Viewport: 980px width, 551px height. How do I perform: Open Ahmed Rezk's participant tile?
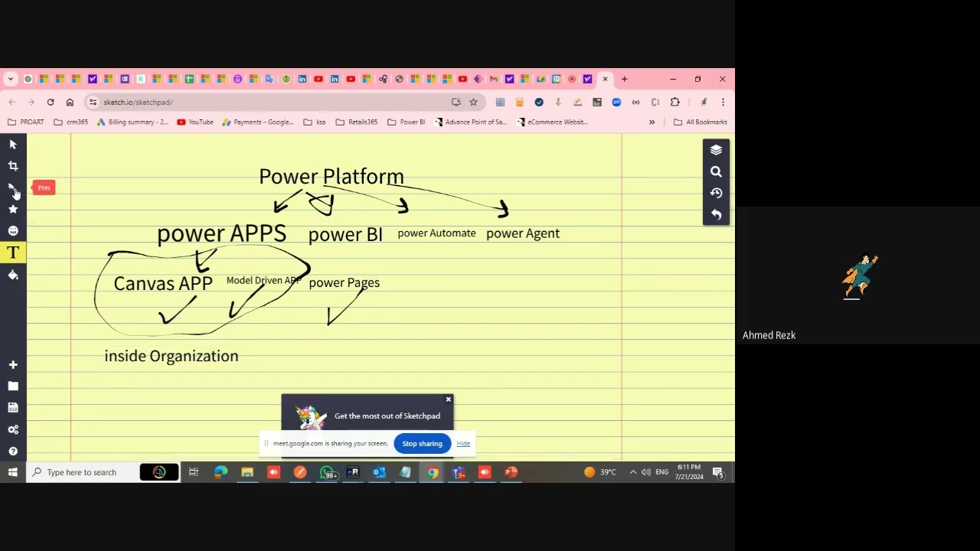click(857, 275)
